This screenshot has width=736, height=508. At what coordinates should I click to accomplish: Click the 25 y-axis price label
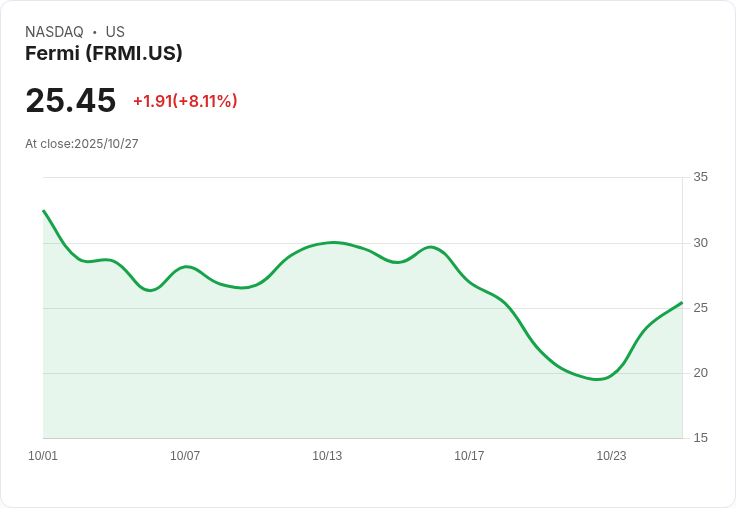tap(700, 308)
